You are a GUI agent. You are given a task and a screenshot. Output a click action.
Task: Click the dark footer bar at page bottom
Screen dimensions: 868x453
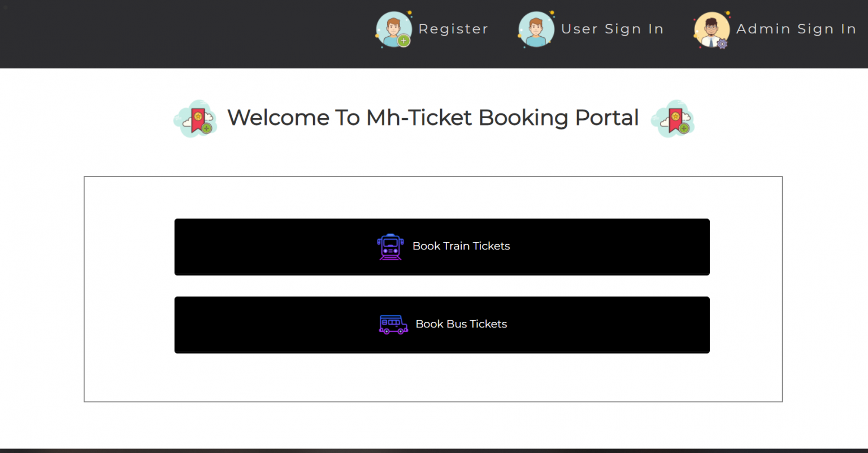pyautogui.click(x=434, y=450)
